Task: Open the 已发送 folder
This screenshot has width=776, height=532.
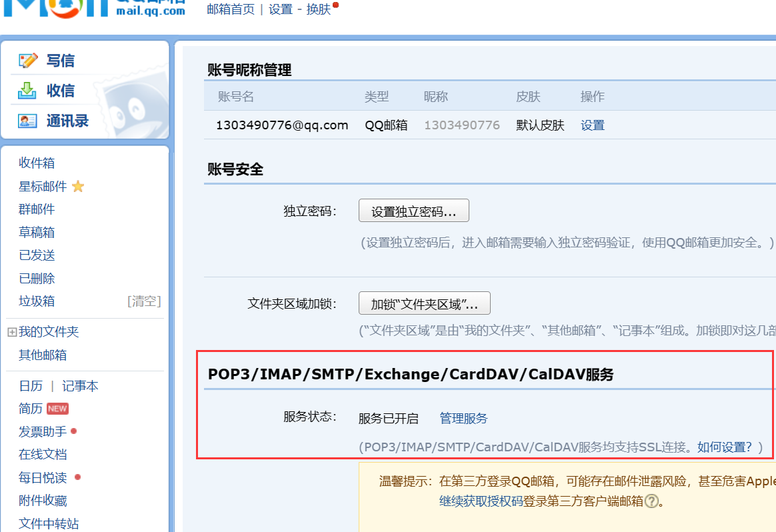Action: [x=37, y=255]
